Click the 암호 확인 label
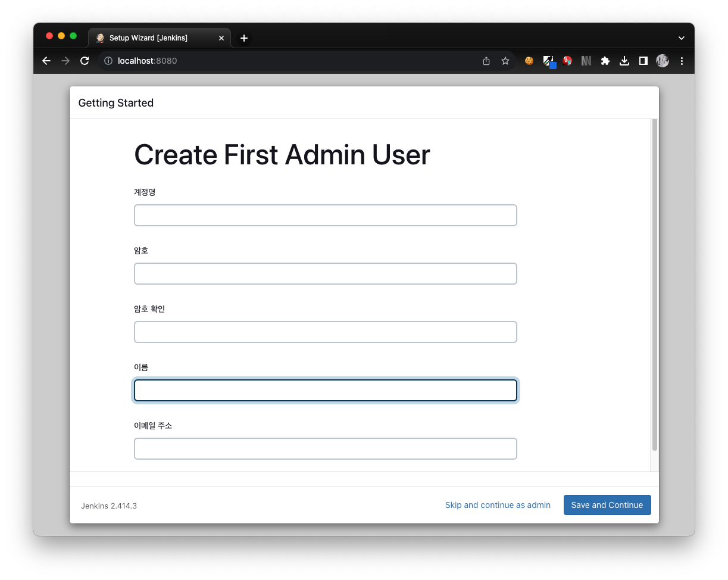The width and height of the screenshot is (728, 580). [x=149, y=309]
